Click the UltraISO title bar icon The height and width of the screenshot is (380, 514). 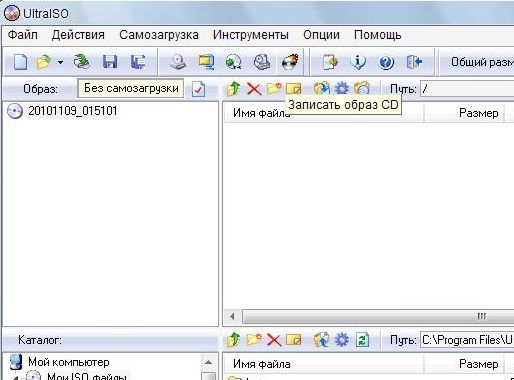12,13
